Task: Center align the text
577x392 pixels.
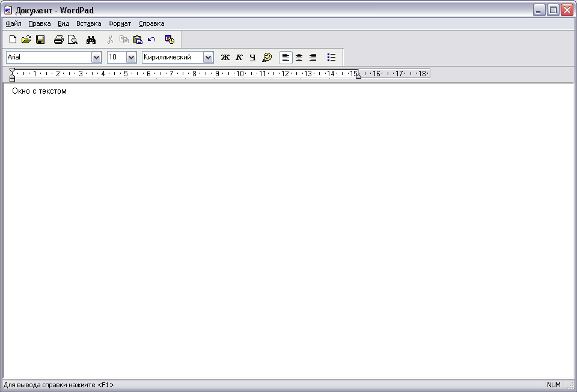Action: coord(299,57)
